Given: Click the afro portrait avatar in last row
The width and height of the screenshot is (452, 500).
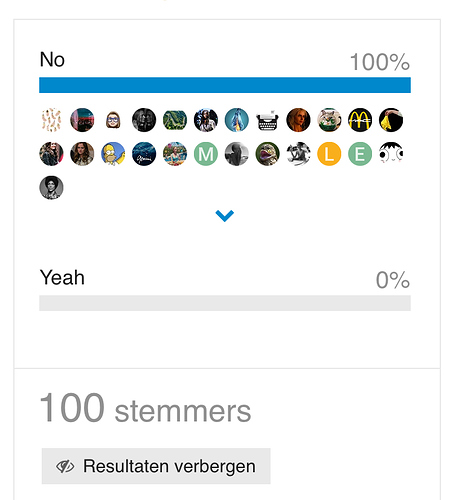Looking at the screenshot, I should tap(51, 188).
